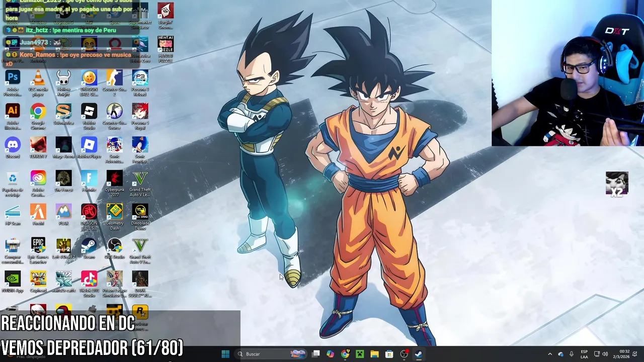
Task: Open Steam desktop shortcut
Action: (x=89, y=248)
